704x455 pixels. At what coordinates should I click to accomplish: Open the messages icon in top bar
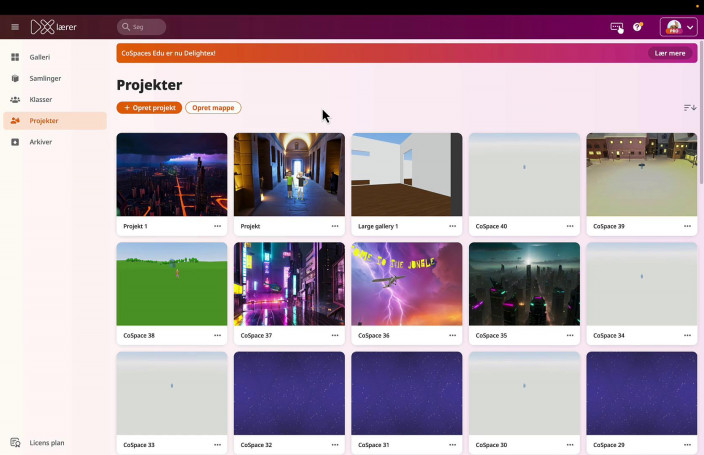[x=617, y=27]
